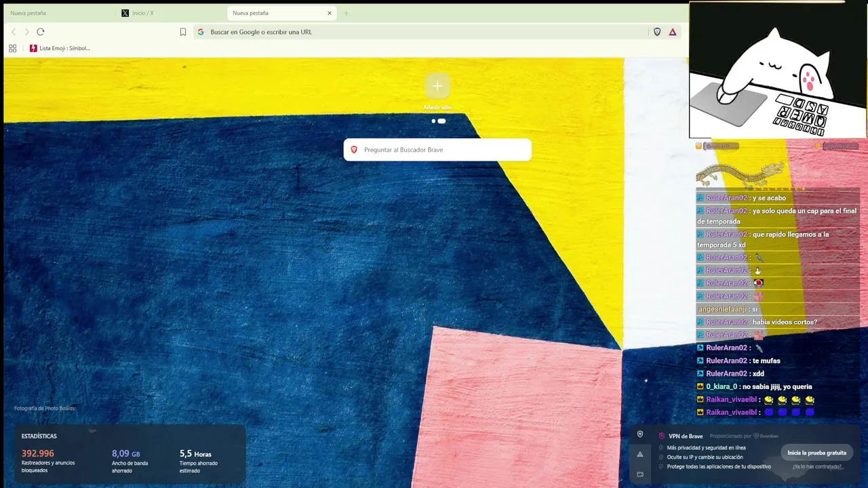The width and height of the screenshot is (868, 488).
Task: Open the Brave Rewards triangle icon
Action: (x=673, y=32)
